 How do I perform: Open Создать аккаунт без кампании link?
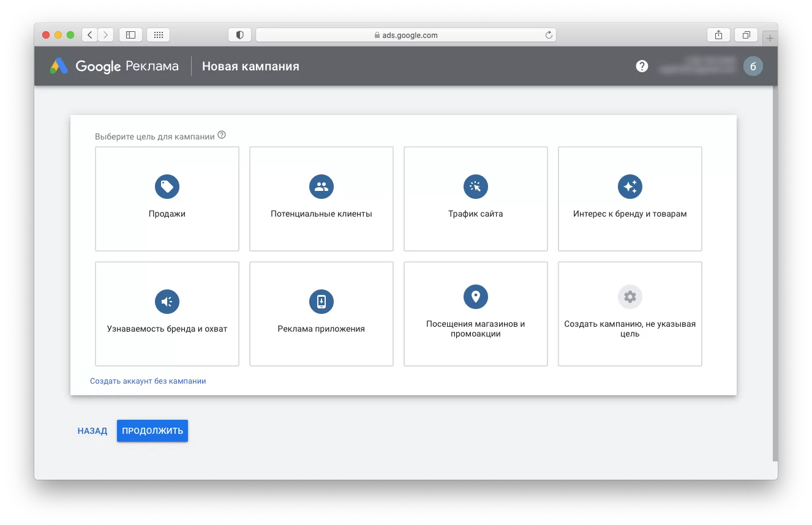148,381
